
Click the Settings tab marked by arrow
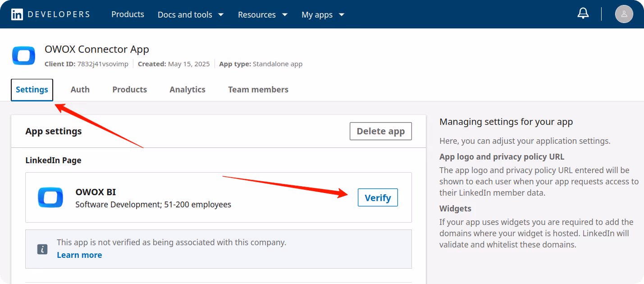click(x=32, y=89)
